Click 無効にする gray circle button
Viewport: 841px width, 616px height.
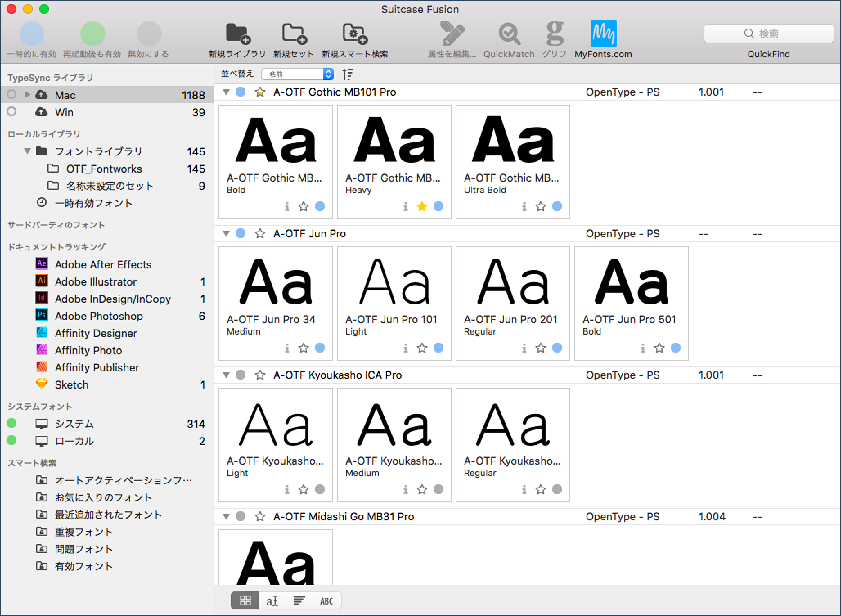click(x=149, y=34)
